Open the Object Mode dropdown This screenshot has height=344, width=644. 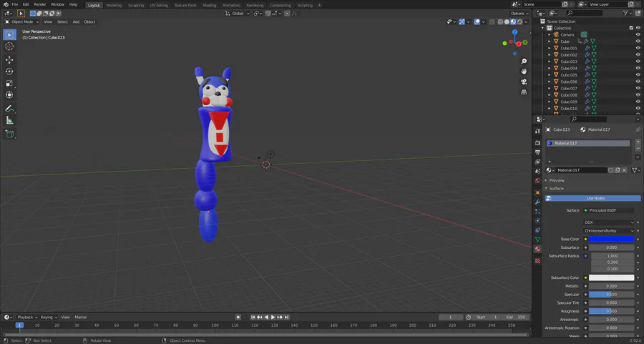(21, 21)
